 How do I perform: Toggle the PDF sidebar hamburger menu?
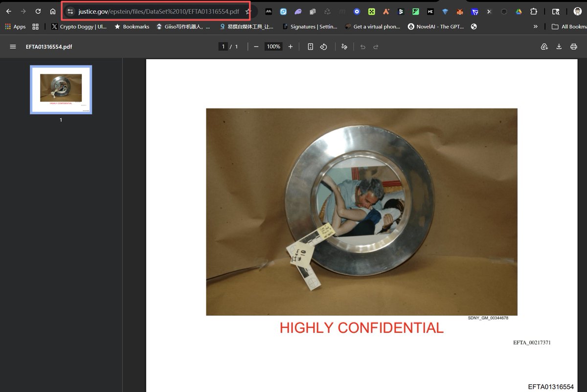click(x=13, y=47)
